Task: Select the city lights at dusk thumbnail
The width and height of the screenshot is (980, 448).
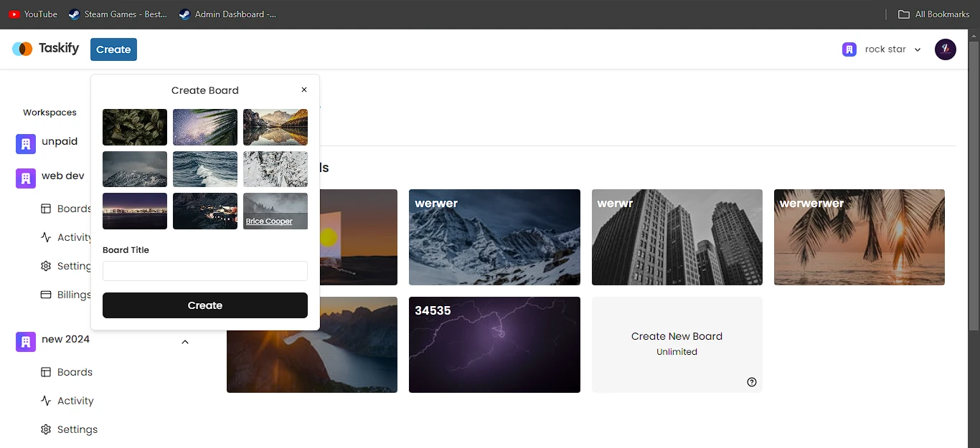Action: (135, 211)
